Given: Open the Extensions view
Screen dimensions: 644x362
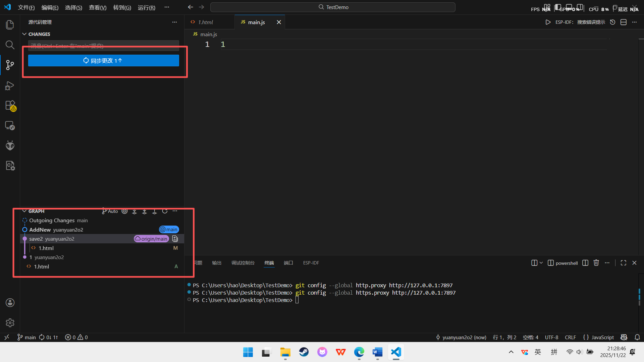Looking at the screenshot, I should tap(10, 105).
